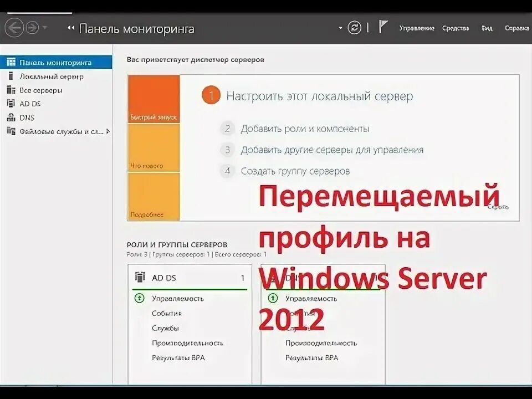Click the step 4 number circle
This screenshot has width=532, height=399.
pos(227,171)
